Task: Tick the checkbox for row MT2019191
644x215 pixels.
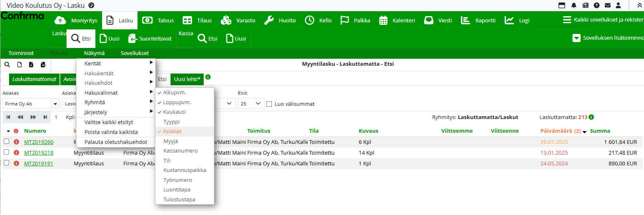Action: click(x=7, y=163)
